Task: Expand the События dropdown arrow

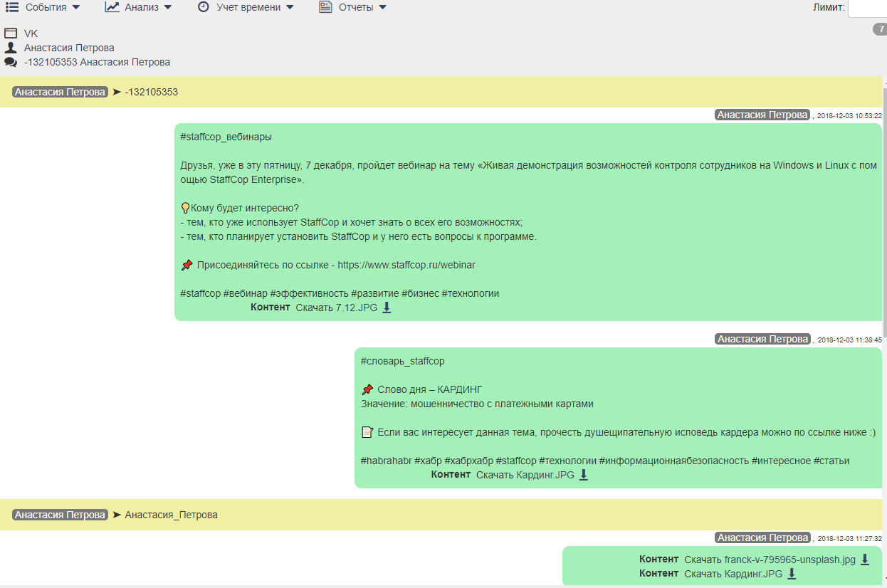Action: (76, 8)
